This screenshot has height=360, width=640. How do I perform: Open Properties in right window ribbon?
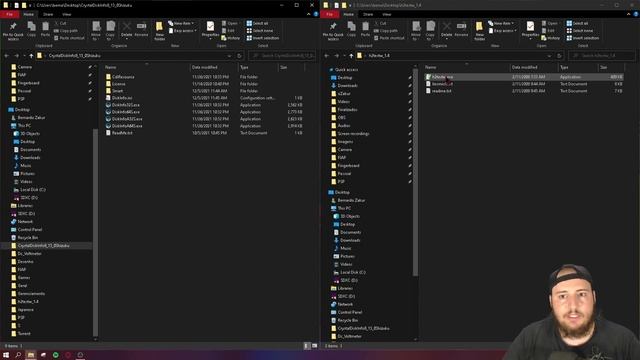coord(530,30)
